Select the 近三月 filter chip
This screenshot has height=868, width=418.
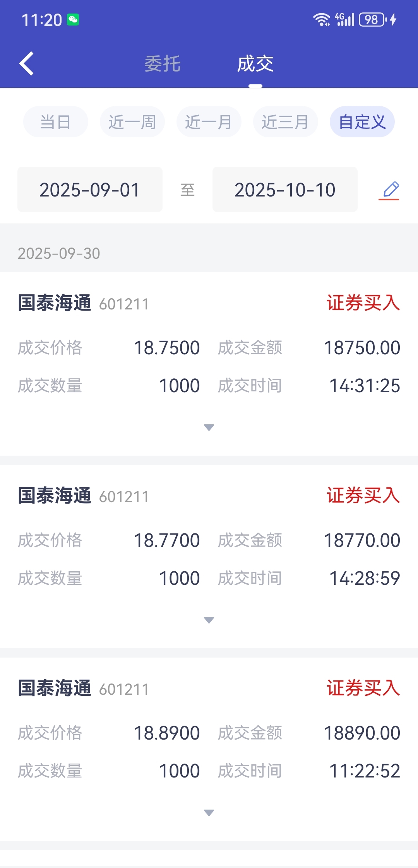click(x=286, y=122)
